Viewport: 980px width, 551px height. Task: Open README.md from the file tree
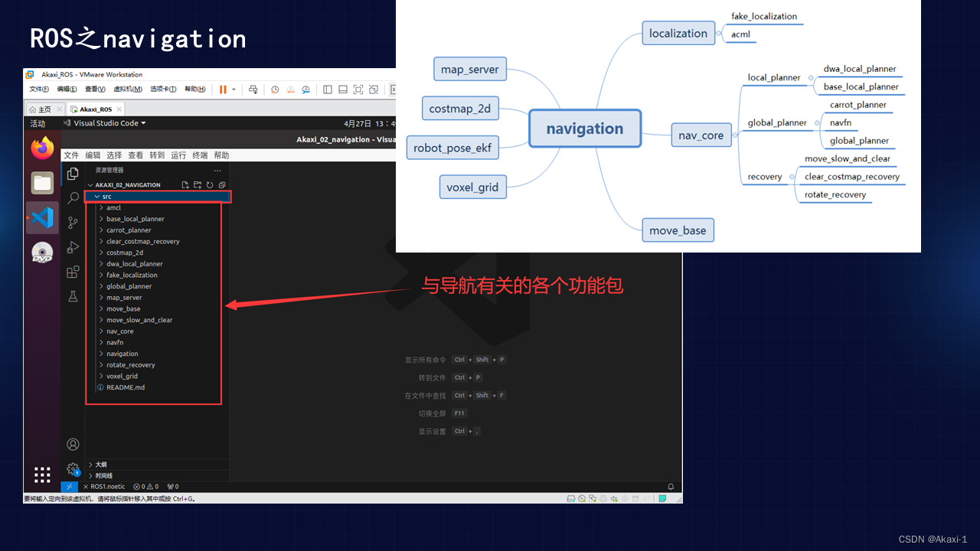pyautogui.click(x=126, y=387)
